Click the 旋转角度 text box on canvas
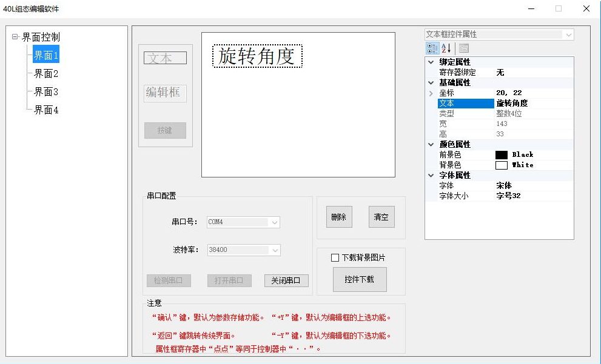The width and height of the screenshot is (601, 364). coord(257,56)
